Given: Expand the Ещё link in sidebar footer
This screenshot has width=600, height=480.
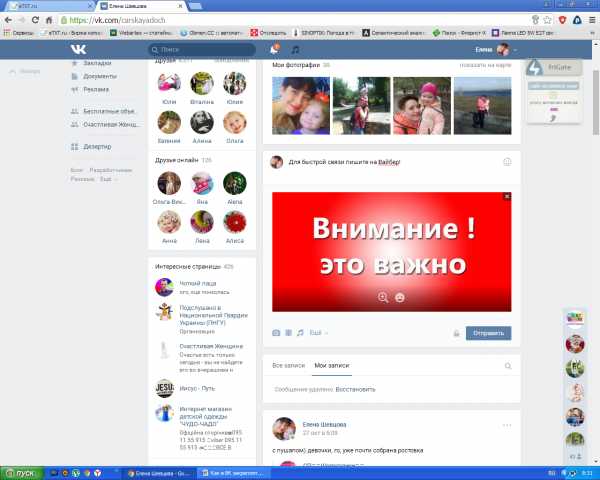Looking at the screenshot, I should [107, 179].
